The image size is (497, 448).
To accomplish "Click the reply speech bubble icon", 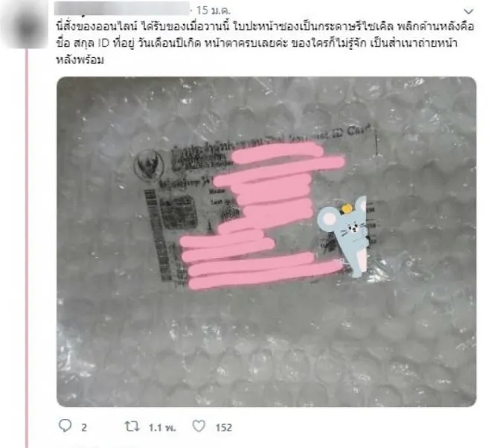I will pos(65,426).
